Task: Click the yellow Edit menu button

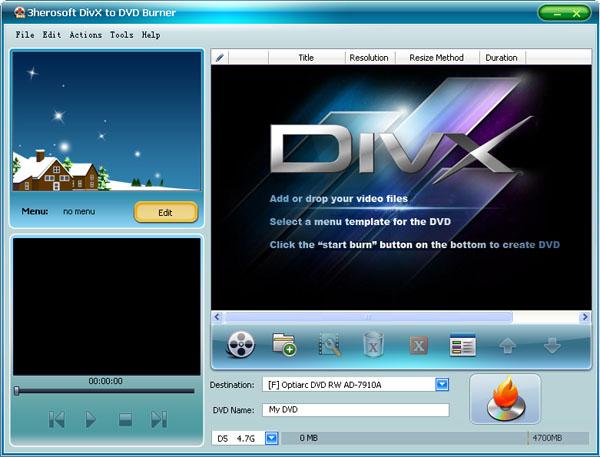Action: 166,212
